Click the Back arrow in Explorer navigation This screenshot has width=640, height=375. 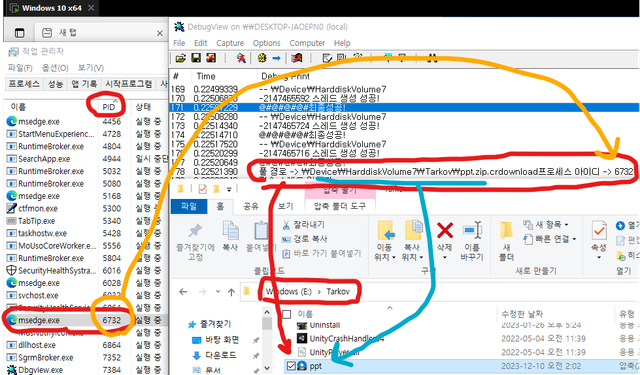183,292
